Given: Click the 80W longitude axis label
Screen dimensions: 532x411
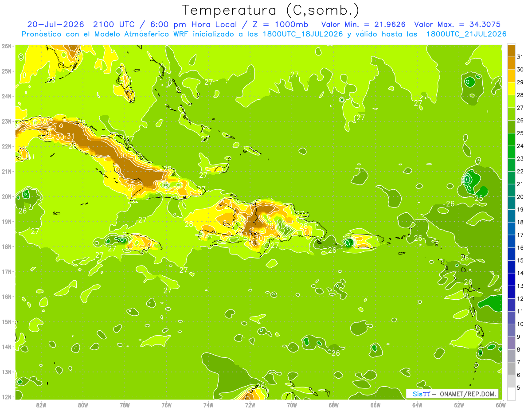Looking at the screenshot, I should [x=83, y=405].
